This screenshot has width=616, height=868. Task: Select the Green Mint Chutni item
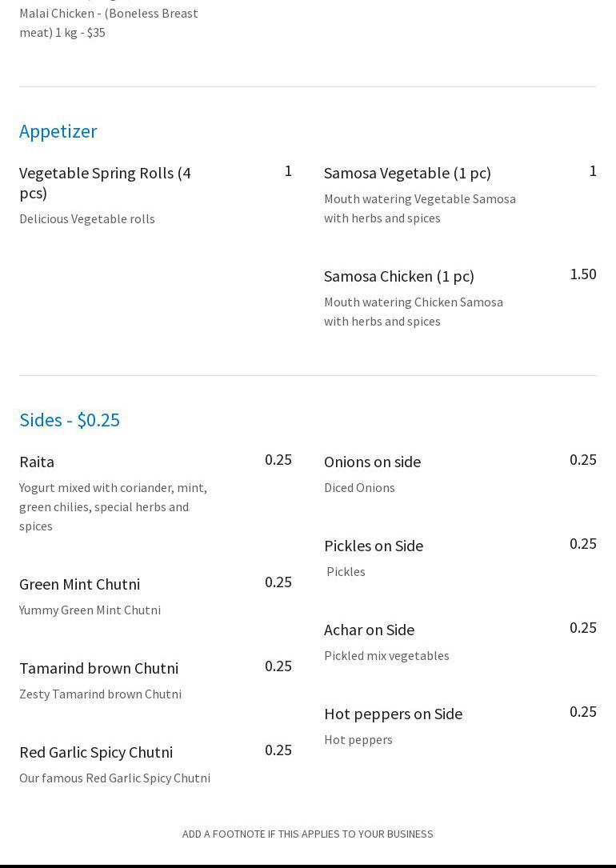click(79, 584)
